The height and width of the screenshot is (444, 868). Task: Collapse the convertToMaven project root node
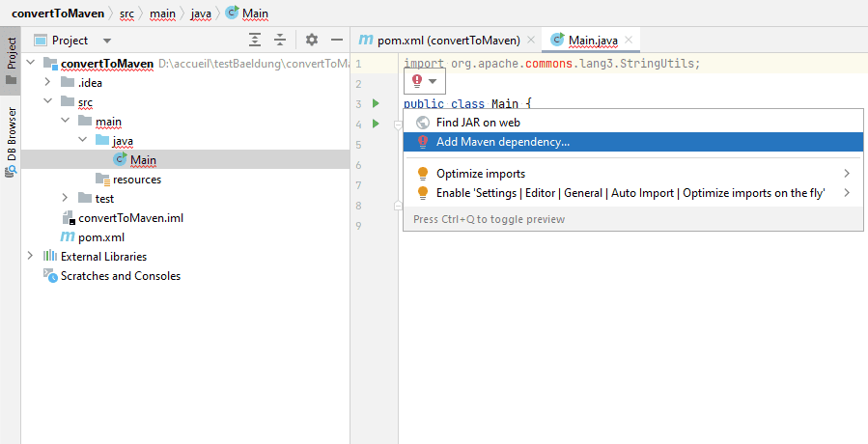click(31, 64)
